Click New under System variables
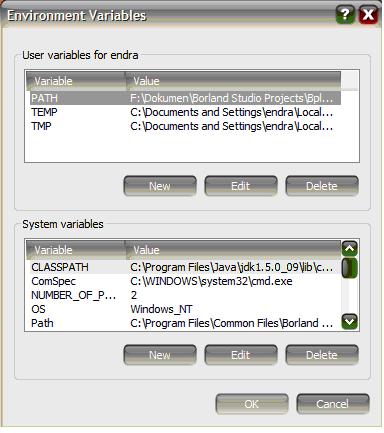The height and width of the screenshot is (433, 384). point(160,355)
